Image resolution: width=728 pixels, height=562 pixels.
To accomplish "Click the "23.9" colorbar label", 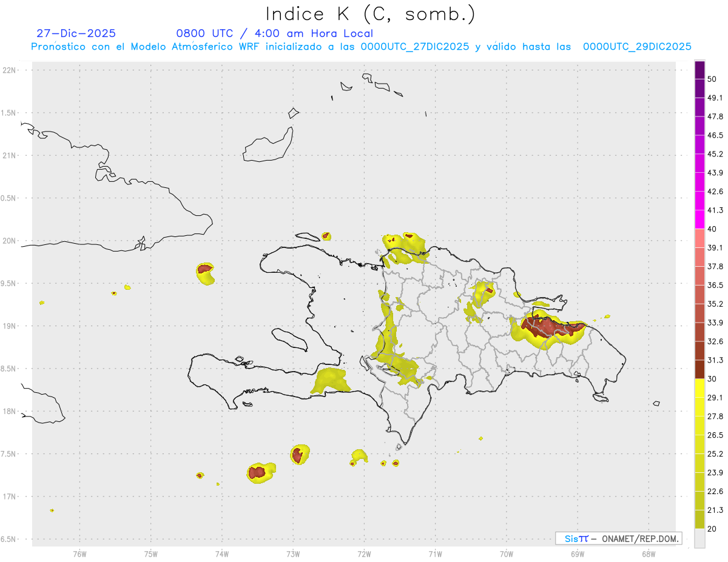I will click(x=715, y=472).
